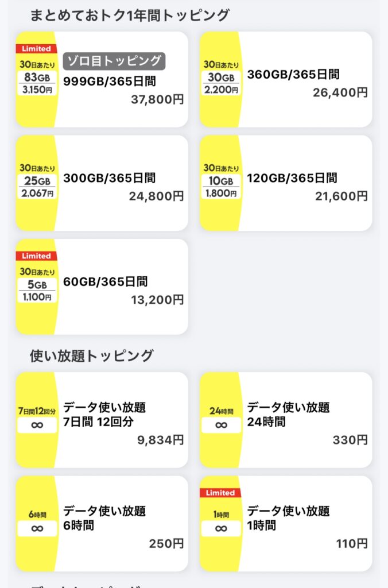Click the 25GB 2,067円 yellow badge

(x=37, y=181)
